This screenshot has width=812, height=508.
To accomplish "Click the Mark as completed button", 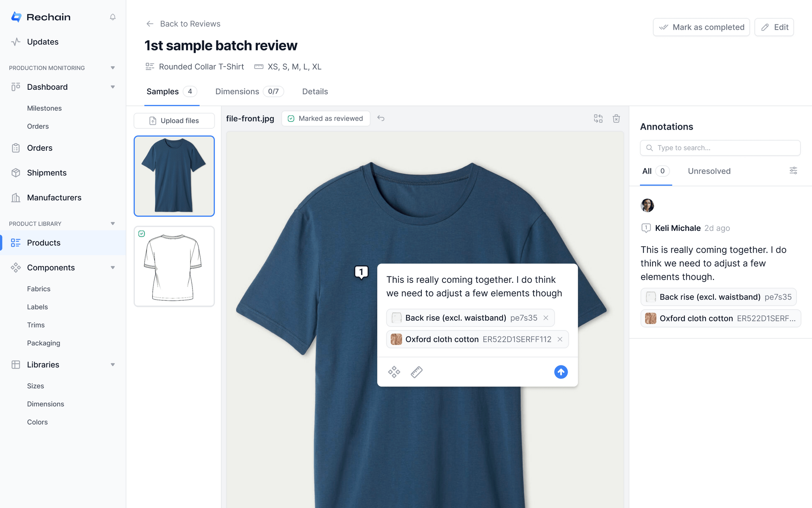I will pyautogui.click(x=701, y=27).
